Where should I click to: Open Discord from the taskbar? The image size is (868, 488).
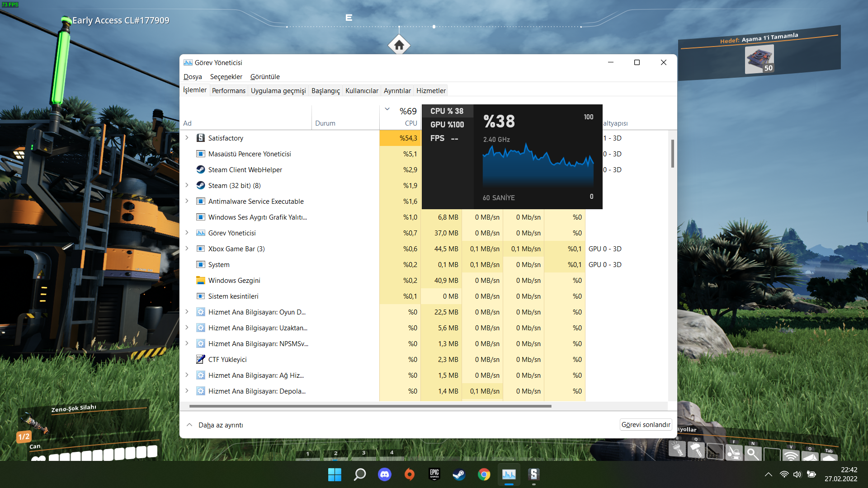pyautogui.click(x=385, y=474)
